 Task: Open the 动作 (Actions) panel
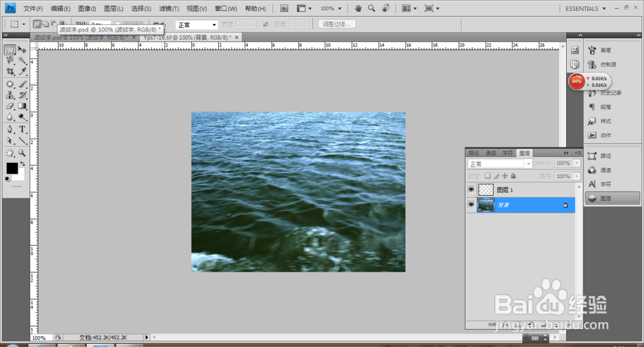tap(612, 135)
